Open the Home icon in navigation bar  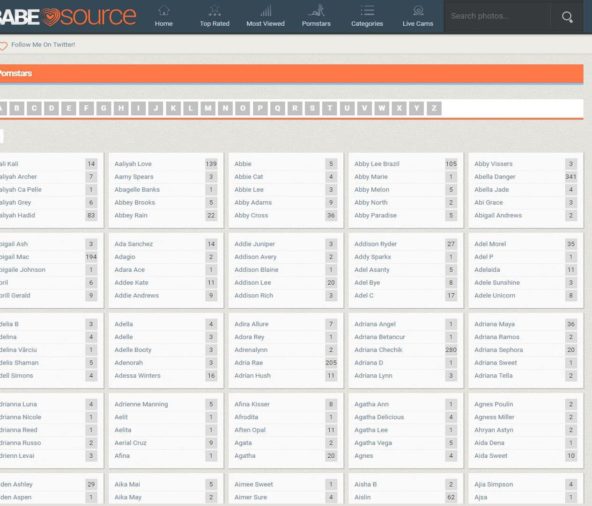click(x=163, y=11)
